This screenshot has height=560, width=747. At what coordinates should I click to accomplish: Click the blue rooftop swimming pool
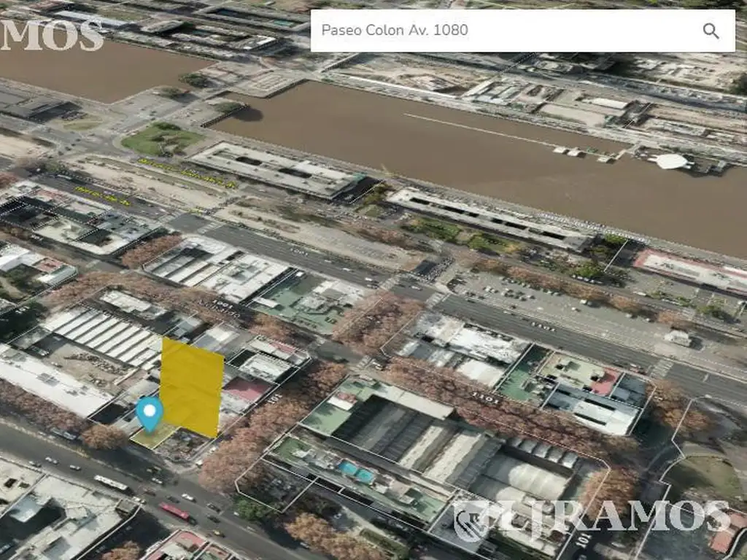click(x=355, y=473)
